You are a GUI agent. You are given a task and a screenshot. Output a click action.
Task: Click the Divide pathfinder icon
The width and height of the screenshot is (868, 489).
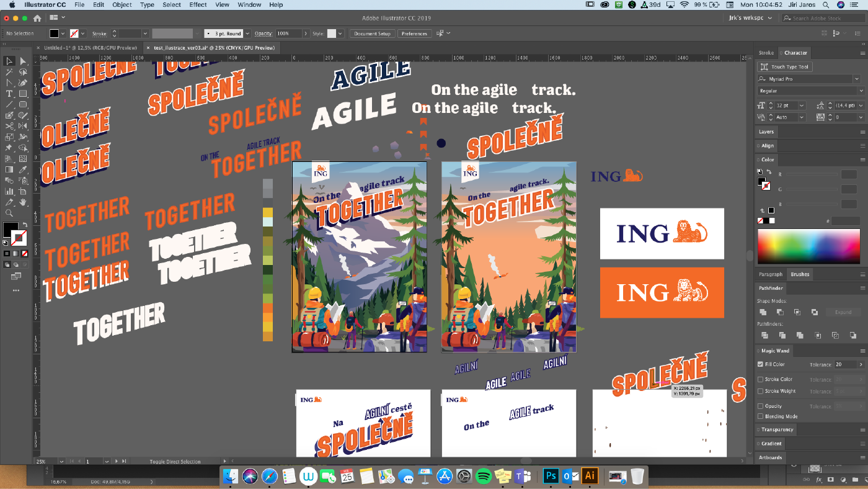(x=765, y=335)
